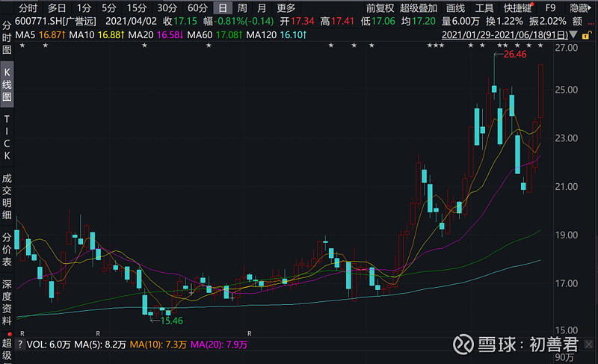The width and height of the screenshot is (598, 364).
Task: Open 成交明细 trade details sidebar
Action: pos(7,197)
